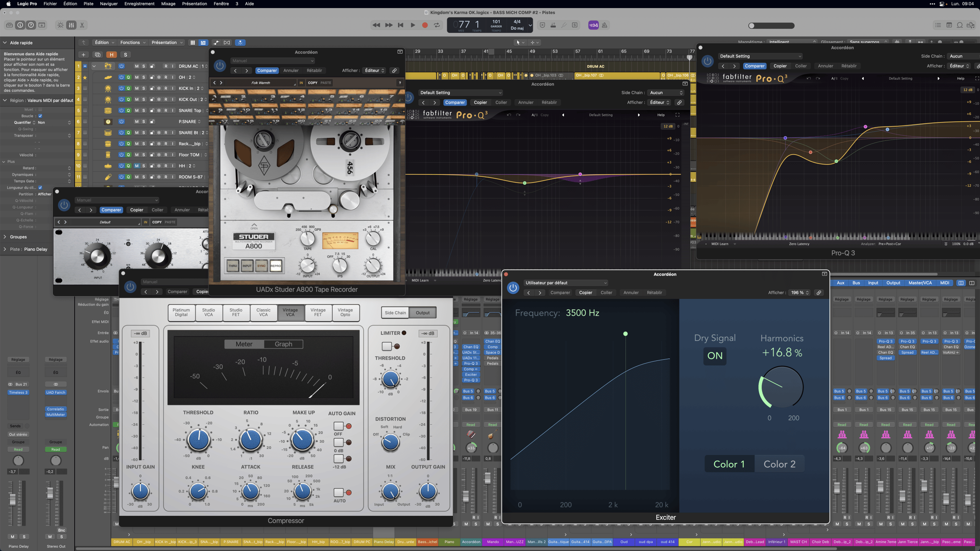Click the duplicate track button

tap(98, 55)
